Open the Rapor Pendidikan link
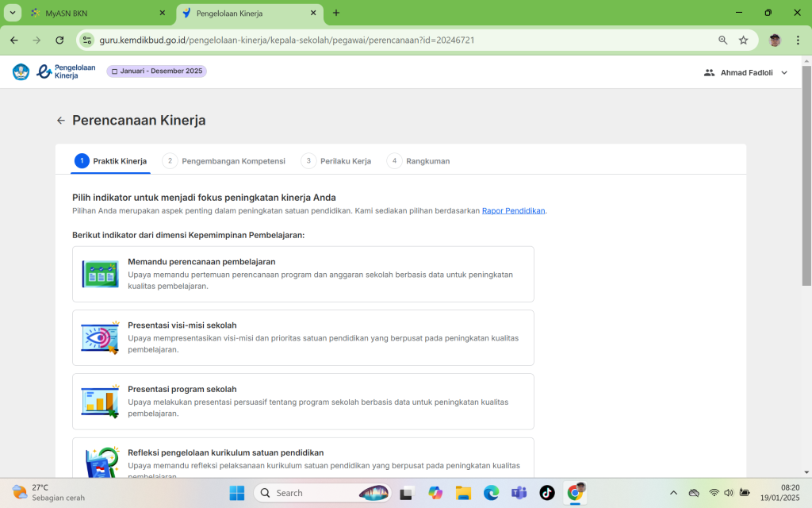The width and height of the screenshot is (812, 508). pyautogui.click(x=513, y=211)
